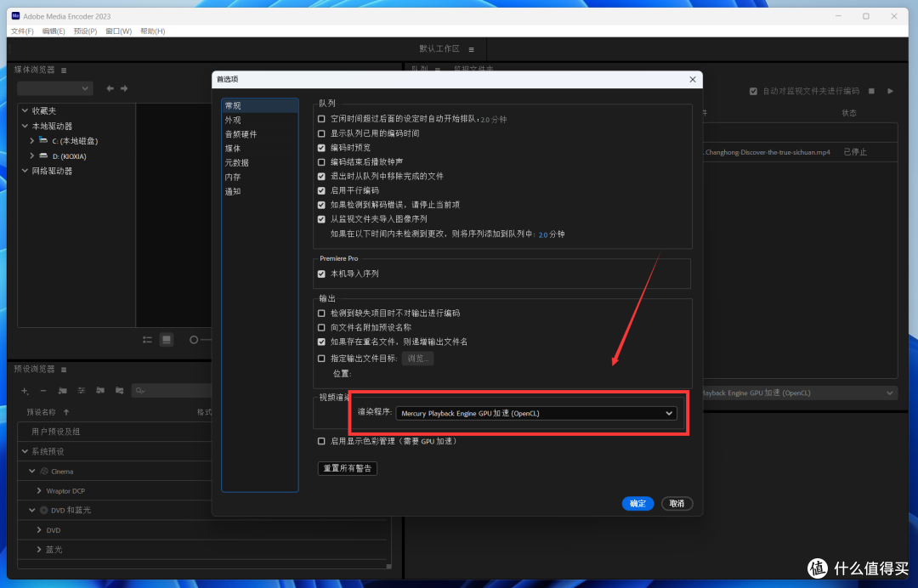This screenshot has width=918, height=588.
Task: Expand the Wraptor DCP preset group
Action: point(39,491)
